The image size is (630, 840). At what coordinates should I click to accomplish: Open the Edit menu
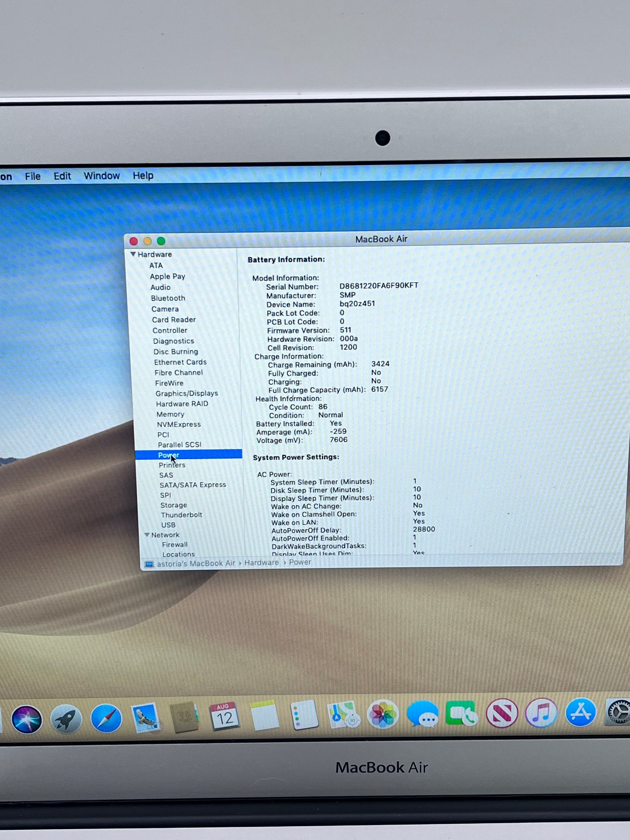click(62, 176)
